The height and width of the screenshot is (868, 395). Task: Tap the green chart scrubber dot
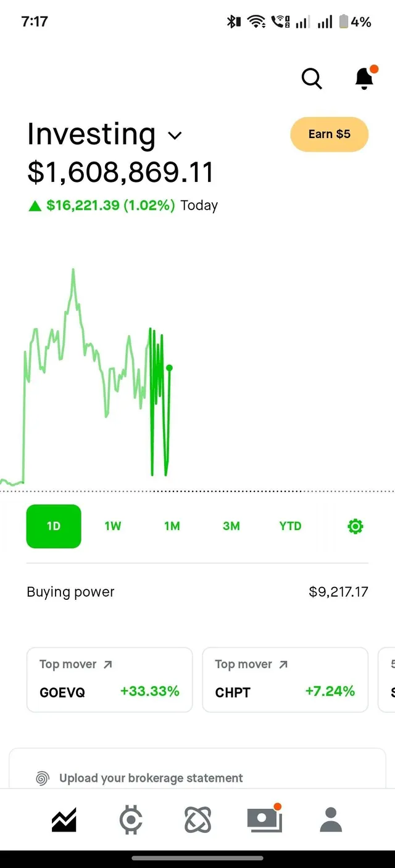tap(169, 367)
